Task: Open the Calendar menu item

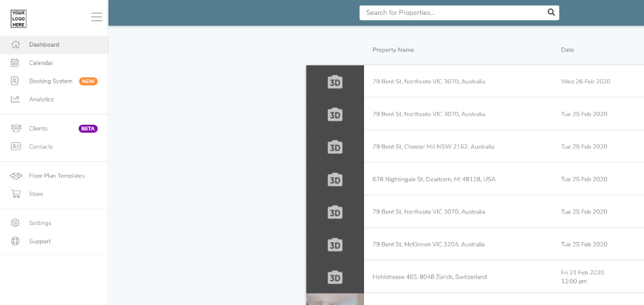Action: 54,63
